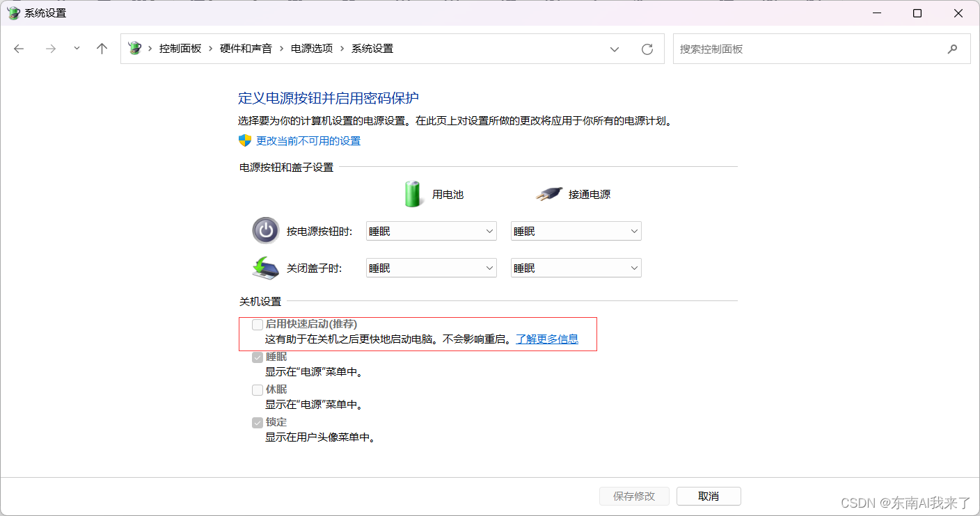Image resolution: width=980 pixels, height=516 pixels.
Task: Expand the chevron after 控制面板
Action: (210, 49)
